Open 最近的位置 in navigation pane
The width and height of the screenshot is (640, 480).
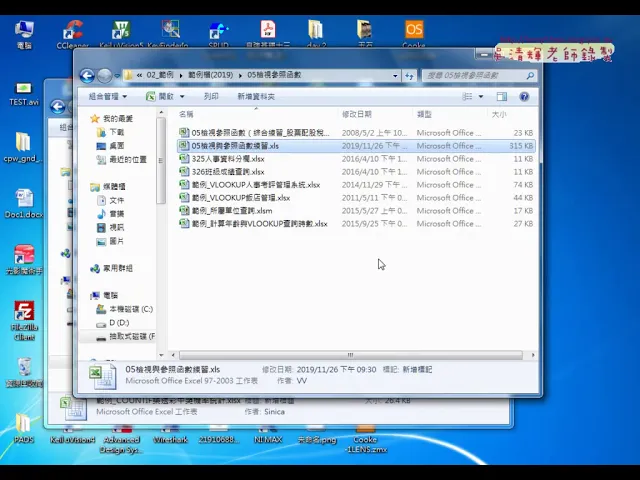tap(128, 160)
